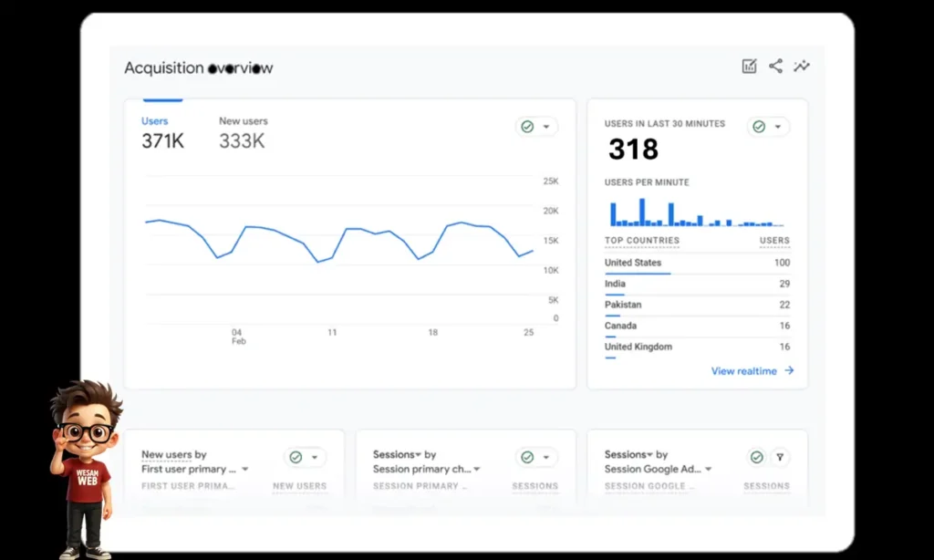The image size is (934, 560).
Task: Open the Insights icon
Action: [x=802, y=66]
